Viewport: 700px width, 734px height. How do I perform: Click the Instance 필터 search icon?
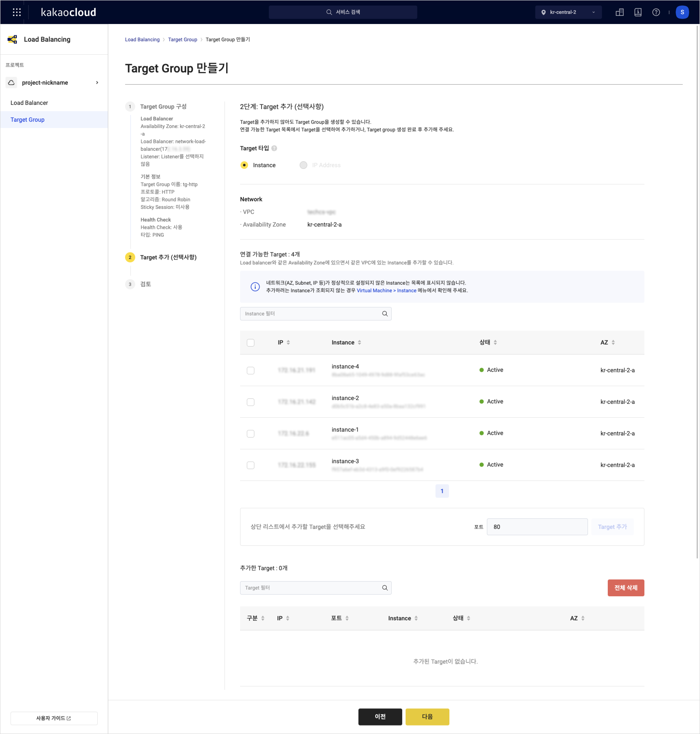pyautogui.click(x=385, y=314)
